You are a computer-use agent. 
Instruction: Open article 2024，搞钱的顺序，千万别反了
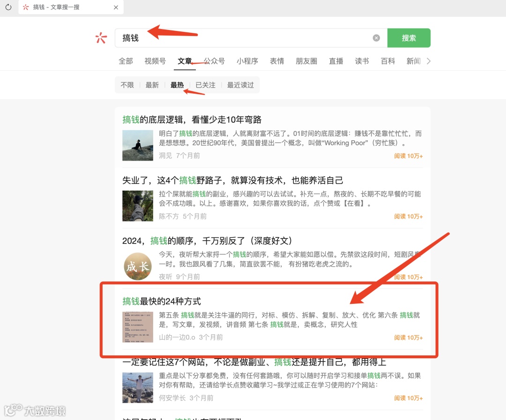[x=207, y=241]
